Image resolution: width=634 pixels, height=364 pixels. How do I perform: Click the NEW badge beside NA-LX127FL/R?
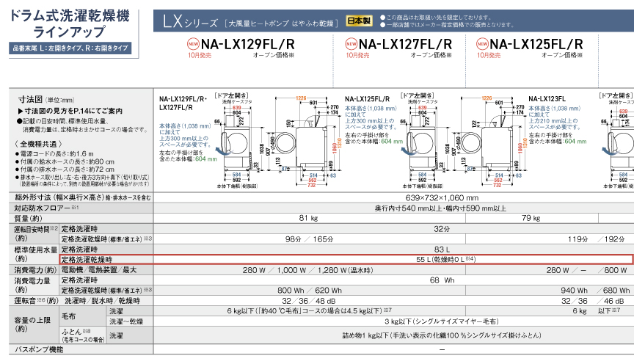click(x=351, y=44)
